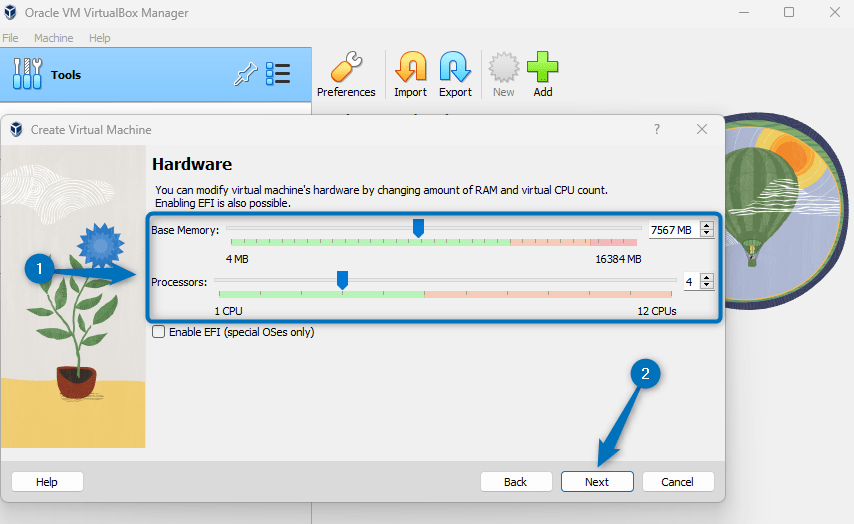Decrease processor count with the down arrow
This screenshot has width=854, height=524.
pyautogui.click(x=707, y=285)
